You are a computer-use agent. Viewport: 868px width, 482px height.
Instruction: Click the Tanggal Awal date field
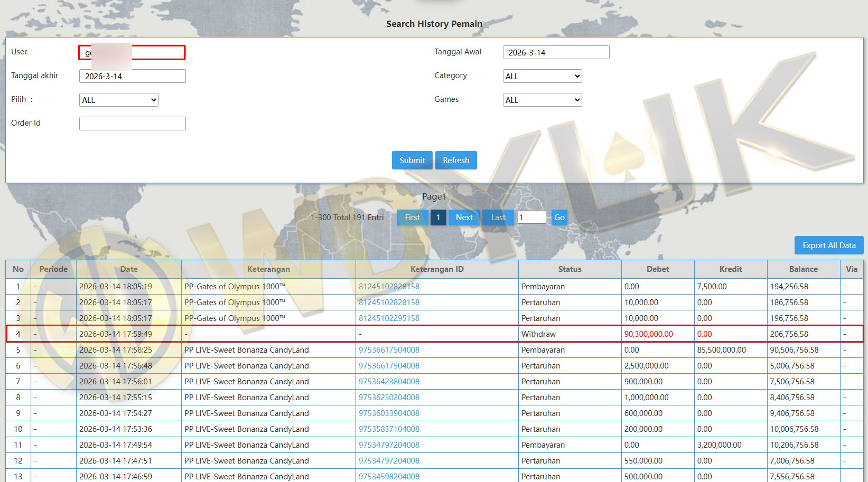point(556,52)
